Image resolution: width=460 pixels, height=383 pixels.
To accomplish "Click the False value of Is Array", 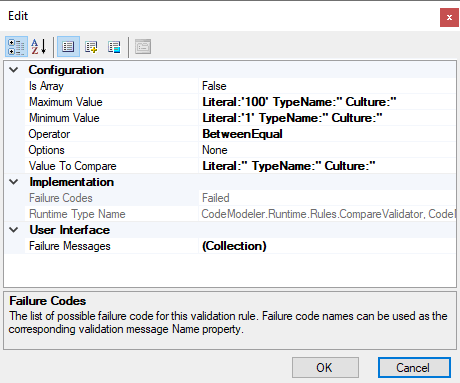I will [x=214, y=86].
